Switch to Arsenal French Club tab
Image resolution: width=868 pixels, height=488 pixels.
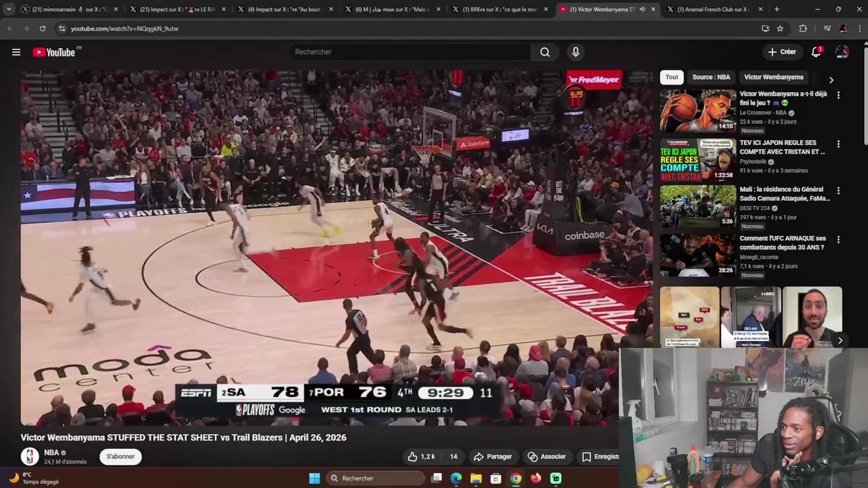tap(715, 9)
